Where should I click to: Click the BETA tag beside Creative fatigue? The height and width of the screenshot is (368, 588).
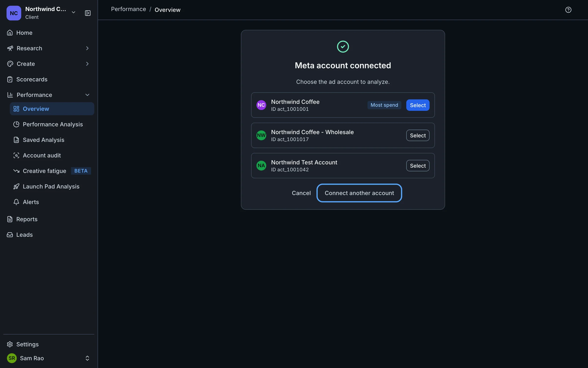click(x=81, y=171)
